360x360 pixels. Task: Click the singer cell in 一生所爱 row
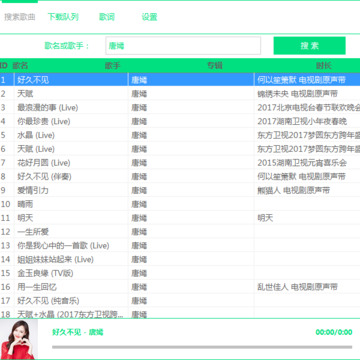[139, 232]
